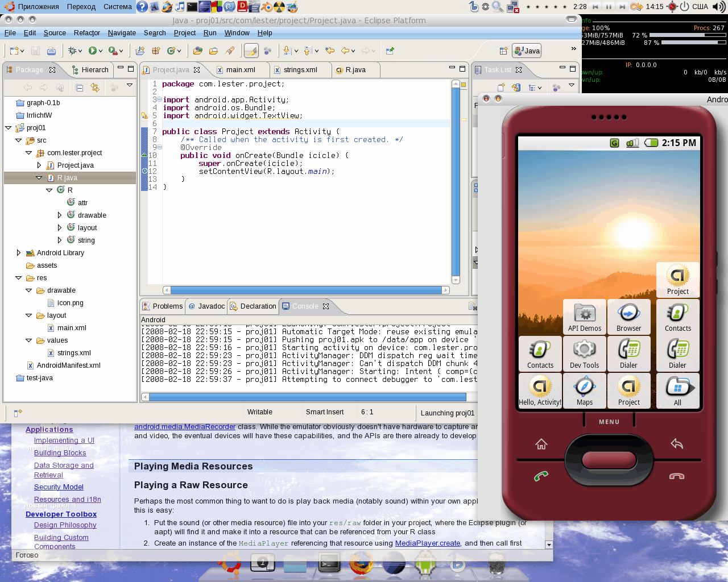The width and height of the screenshot is (728, 582).
Task: Open Package Explorer view menu triangle
Action: [x=130, y=86]
